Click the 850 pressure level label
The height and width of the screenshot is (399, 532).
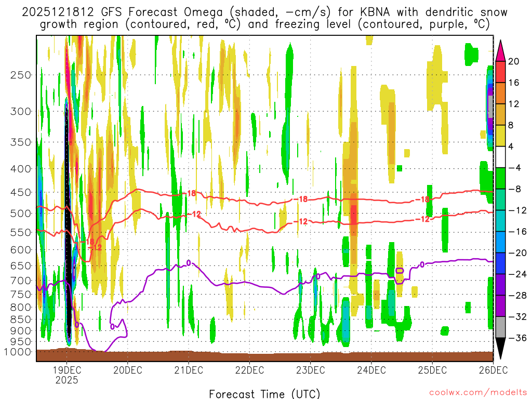tap(21, 320)
